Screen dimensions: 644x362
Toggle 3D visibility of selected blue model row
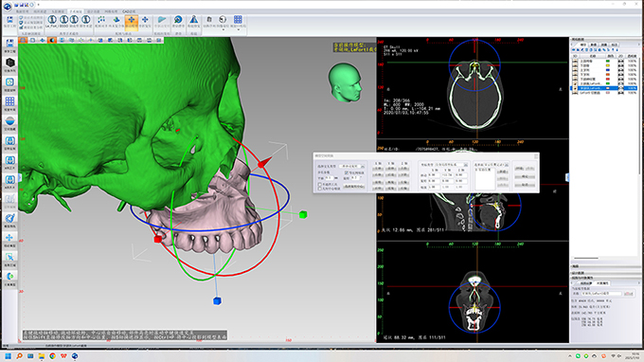coord(575,88)
